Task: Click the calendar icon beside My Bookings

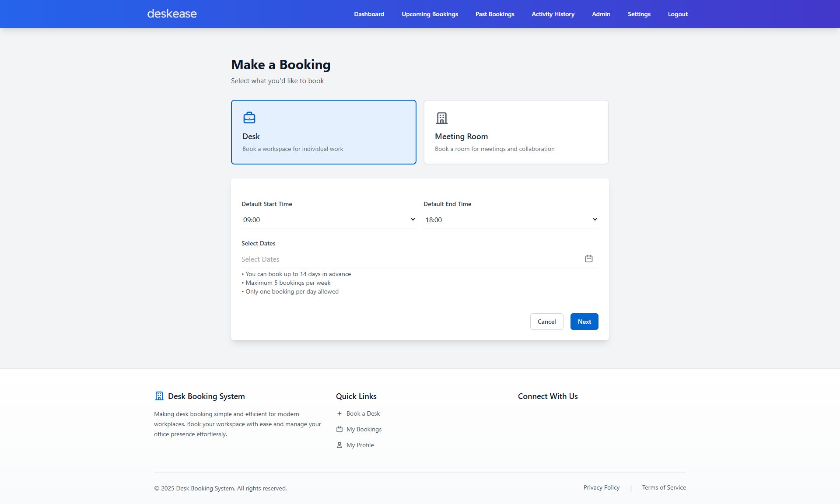Action: point(339,429)
